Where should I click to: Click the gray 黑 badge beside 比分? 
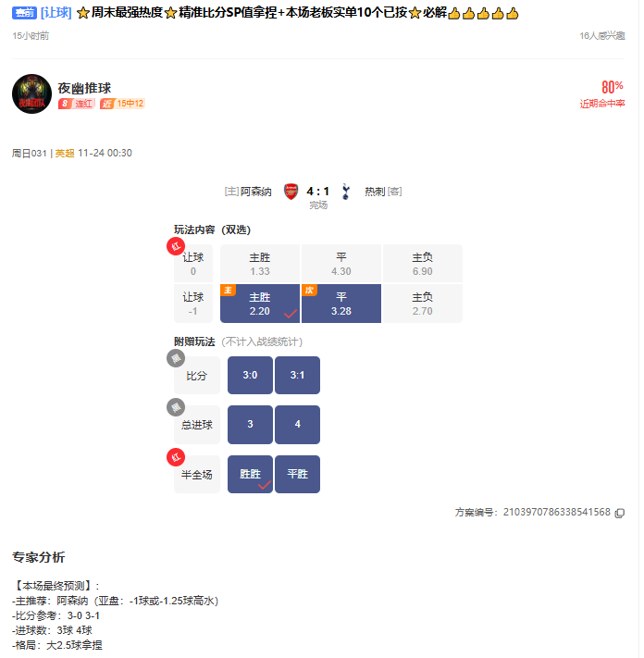tap(176, 358)
